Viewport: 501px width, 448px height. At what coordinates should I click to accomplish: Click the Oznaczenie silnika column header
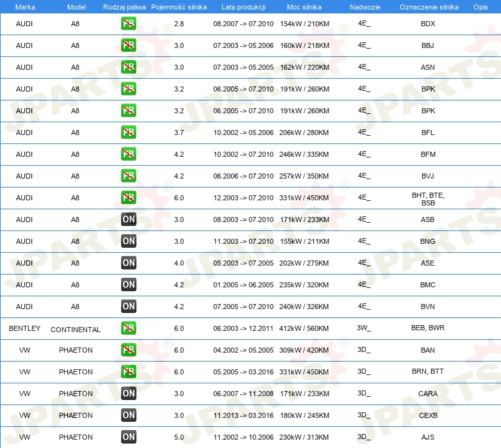pos(429,7)
